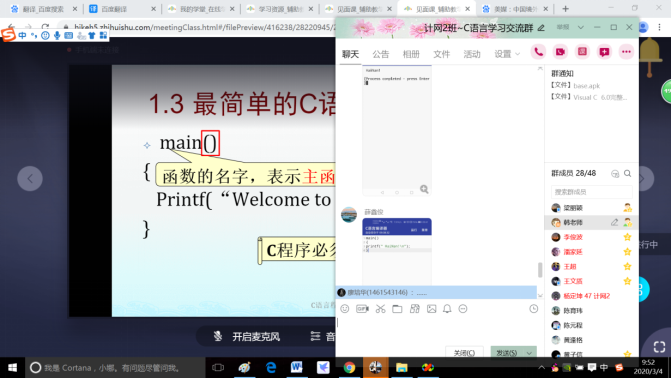Open the Sogou soft keyboard icon
The image size is (671, 378).
(x=68, y=35)
